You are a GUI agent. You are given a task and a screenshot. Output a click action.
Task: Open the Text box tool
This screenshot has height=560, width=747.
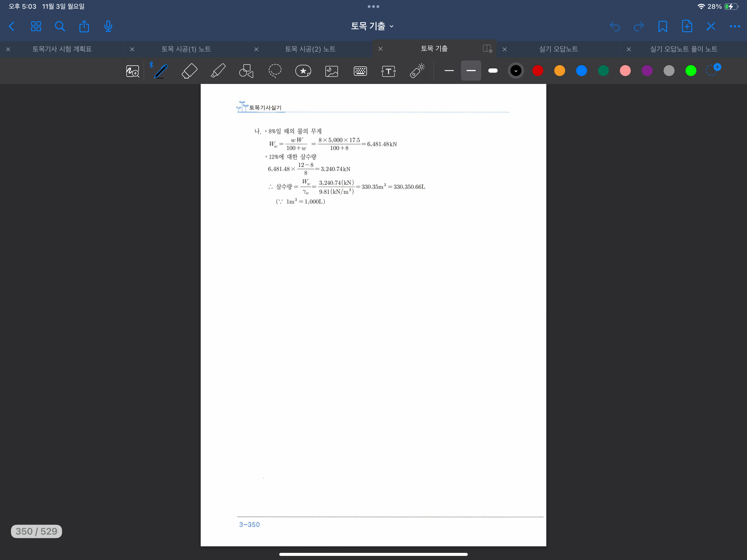pyautogui.click(x=388, y=71)
